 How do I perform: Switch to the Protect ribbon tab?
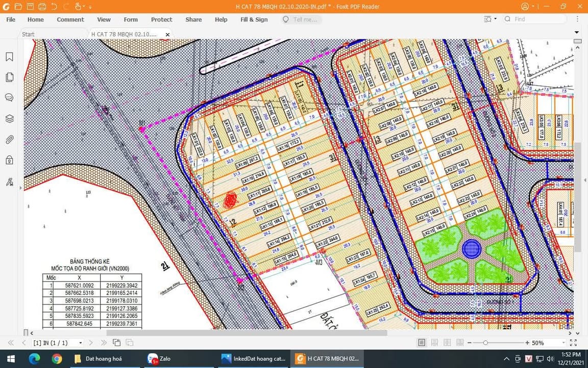[161, 19]
